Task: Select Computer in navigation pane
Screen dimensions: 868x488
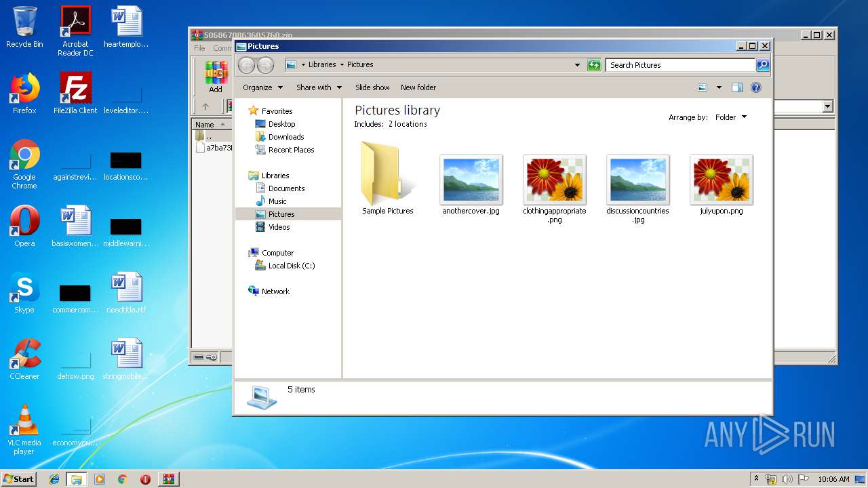Action: click(277, 253)
